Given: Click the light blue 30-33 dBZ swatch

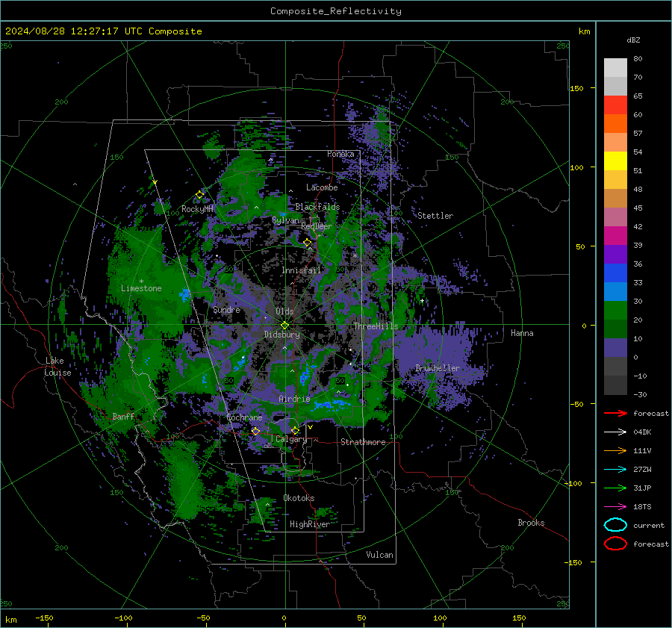Looking at the screenshot, I should [x=615, y=292].
